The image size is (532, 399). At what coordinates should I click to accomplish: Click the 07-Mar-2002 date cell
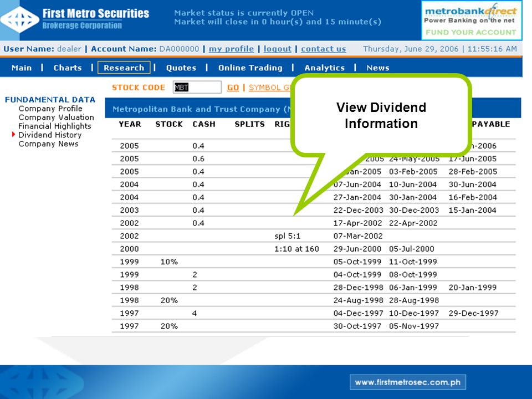point(358,236)
